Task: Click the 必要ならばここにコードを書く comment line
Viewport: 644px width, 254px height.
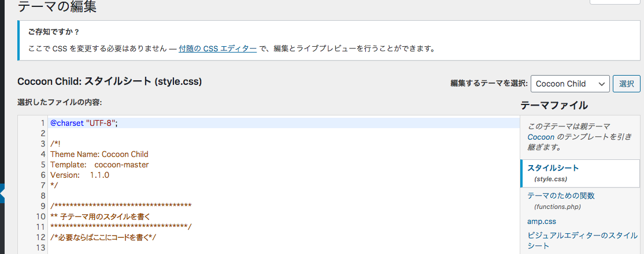Action: coord(103,237)
